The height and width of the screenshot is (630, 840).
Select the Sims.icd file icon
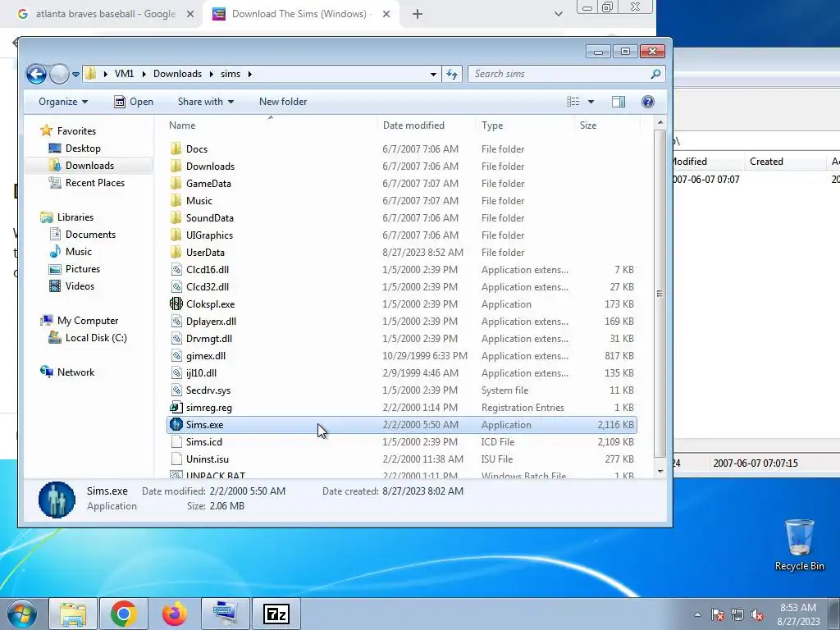[176, 441]
